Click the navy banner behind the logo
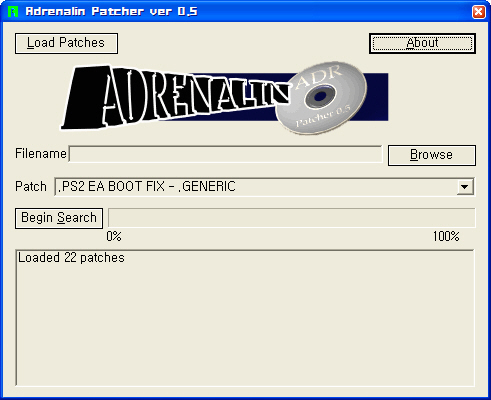Viewport: 491px width, 400px height. pos(378,97)
